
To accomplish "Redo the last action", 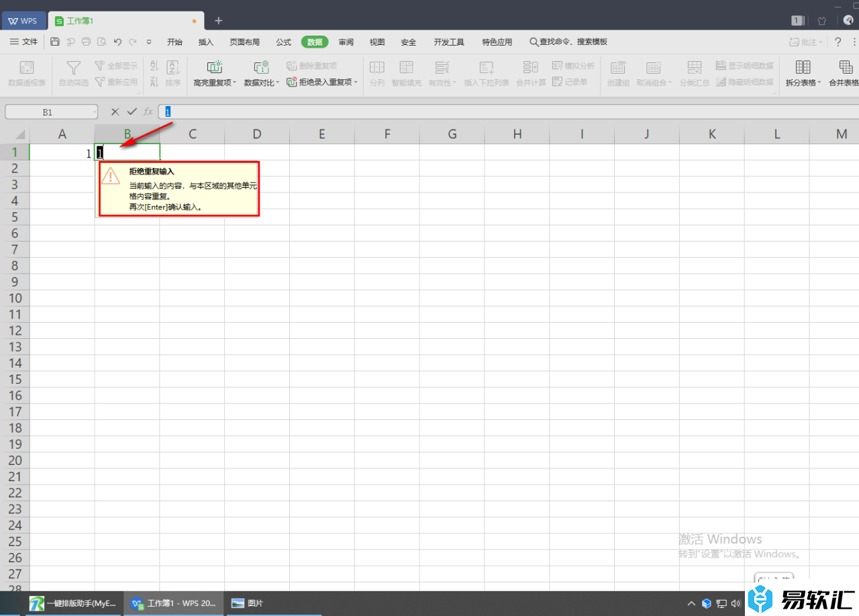I will tap(132, 42).
